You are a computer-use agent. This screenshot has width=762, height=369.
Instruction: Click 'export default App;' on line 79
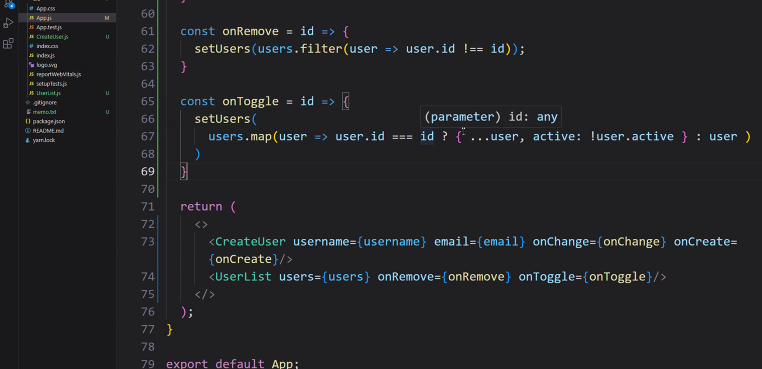coord(233,364)
